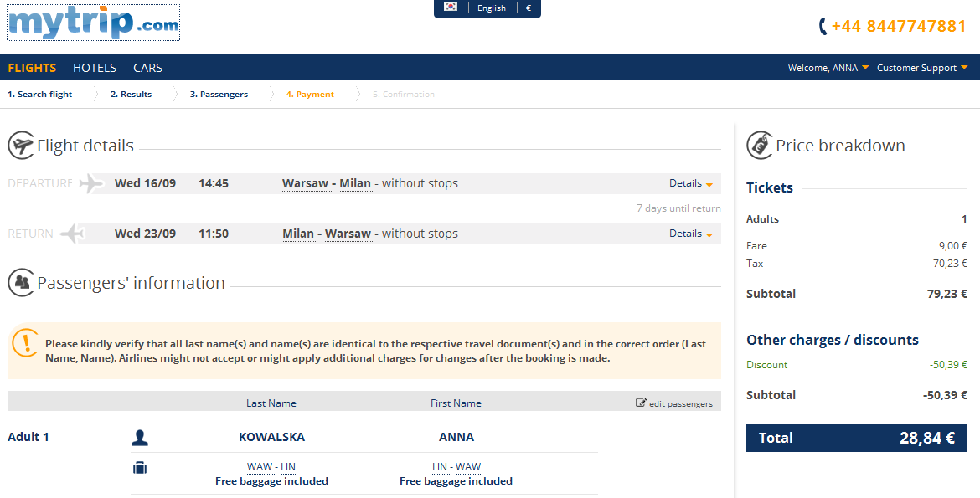The height and width of the screenshot is (498, 980).
Task: Click the 7 days until return text
Action: [x=678, y=208]
